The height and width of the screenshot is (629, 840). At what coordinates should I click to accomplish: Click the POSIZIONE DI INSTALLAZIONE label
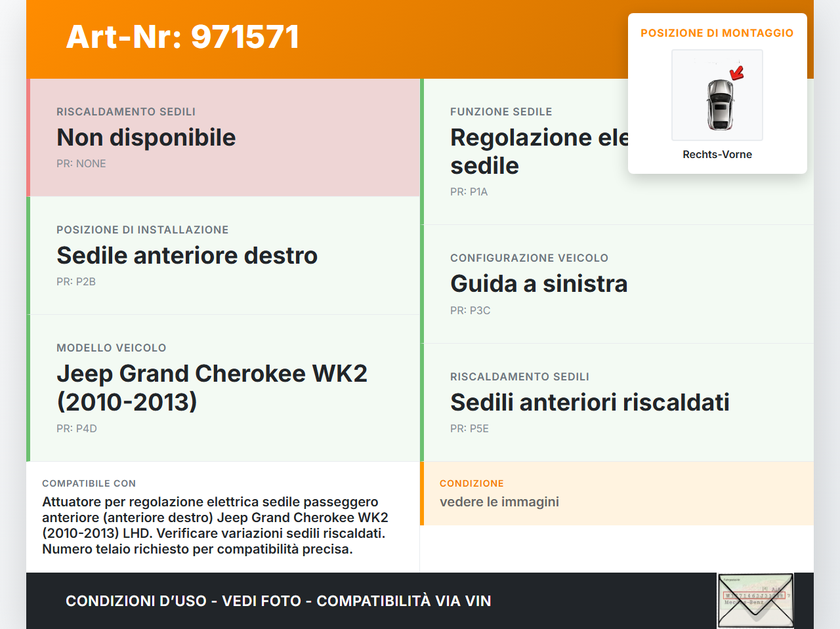coord(142,230)
